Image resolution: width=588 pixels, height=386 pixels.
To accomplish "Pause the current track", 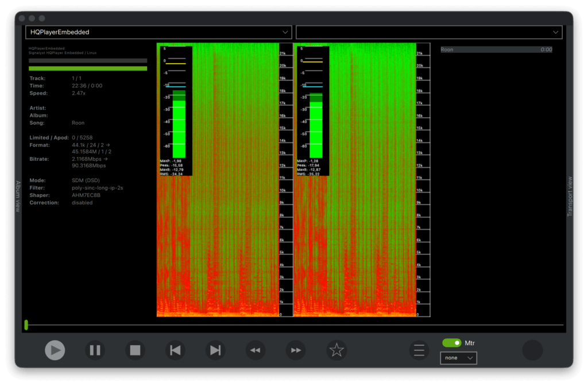I will coord(95,350).
